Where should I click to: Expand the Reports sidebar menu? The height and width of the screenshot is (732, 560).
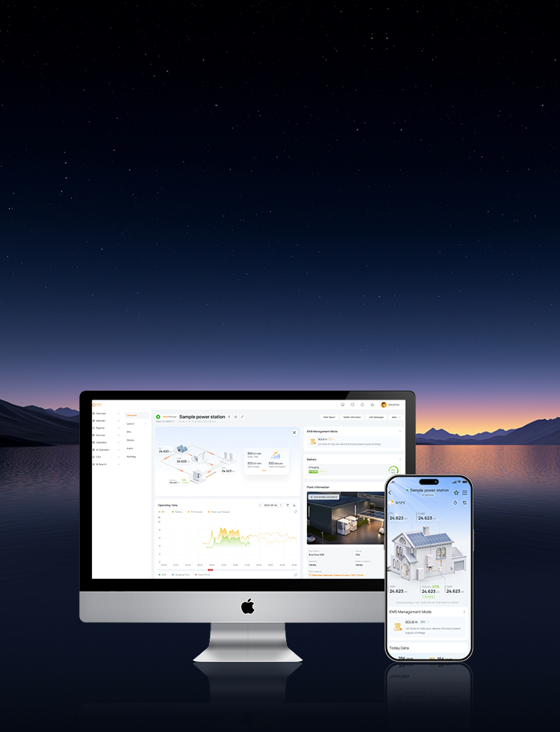coord(101,428)
